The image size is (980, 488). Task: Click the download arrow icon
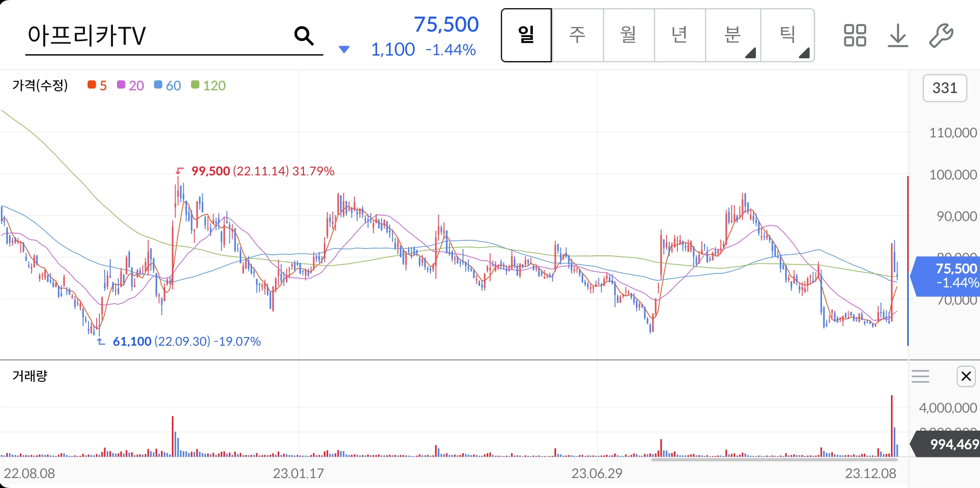point(898,36)
